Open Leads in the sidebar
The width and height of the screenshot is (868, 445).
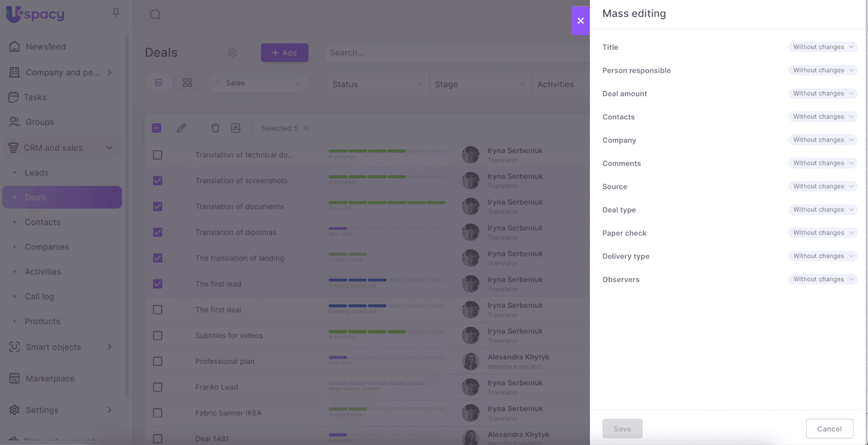click(36, 173)
